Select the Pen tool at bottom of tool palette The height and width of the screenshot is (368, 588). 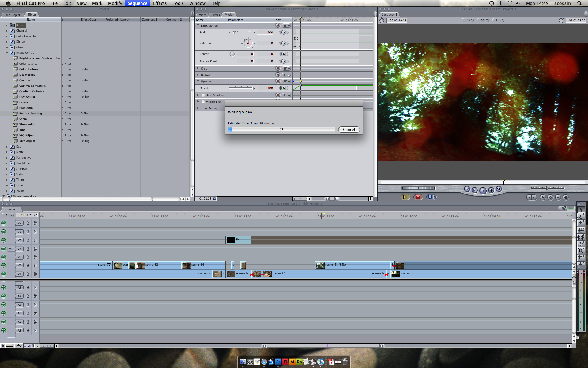click(581, 263)
